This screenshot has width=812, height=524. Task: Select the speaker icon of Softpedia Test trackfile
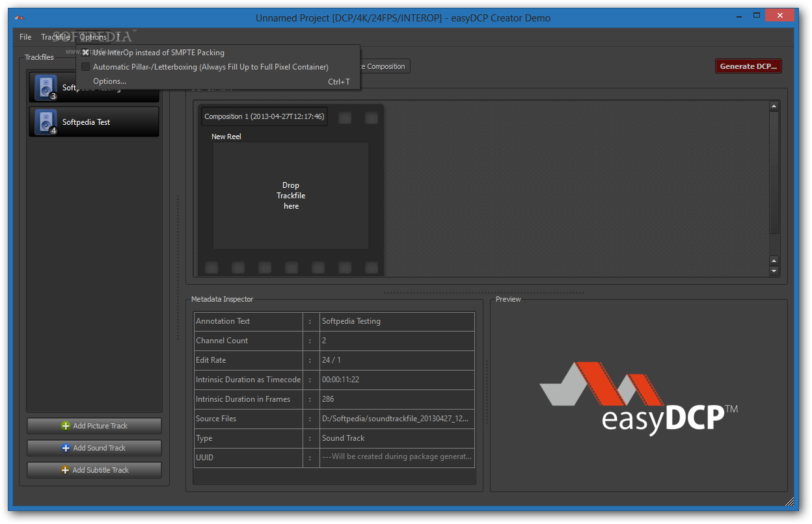[46, 122]
